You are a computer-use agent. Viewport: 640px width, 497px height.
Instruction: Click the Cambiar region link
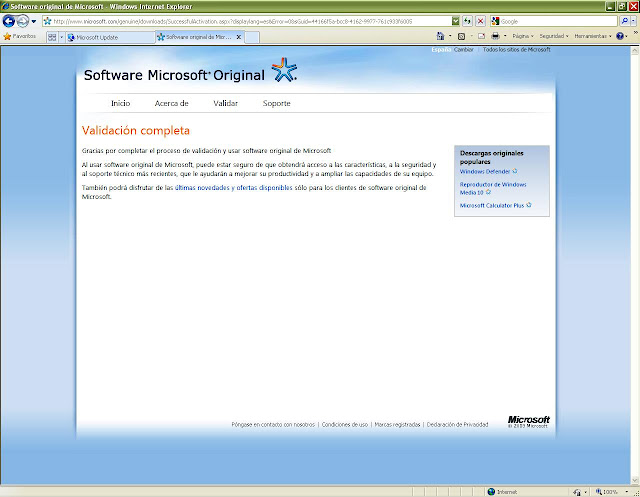click(x=464, y=50)
